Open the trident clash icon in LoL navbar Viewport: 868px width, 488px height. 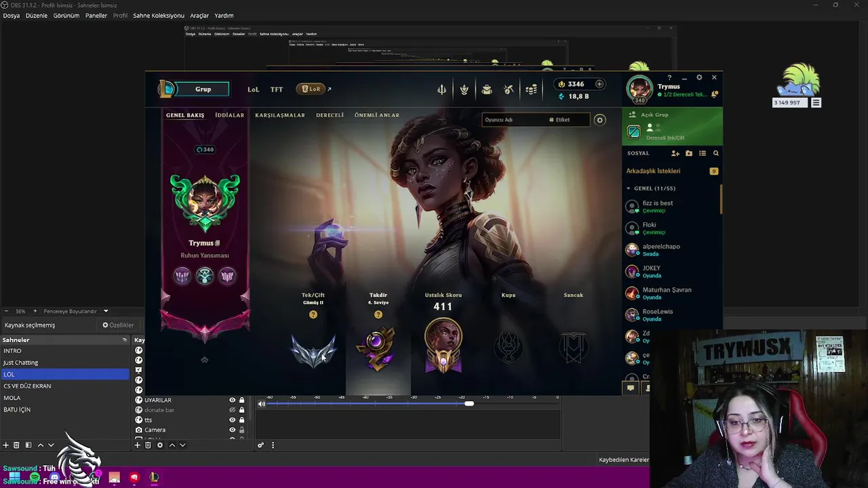pyautogui.click(x=441, y=89)
